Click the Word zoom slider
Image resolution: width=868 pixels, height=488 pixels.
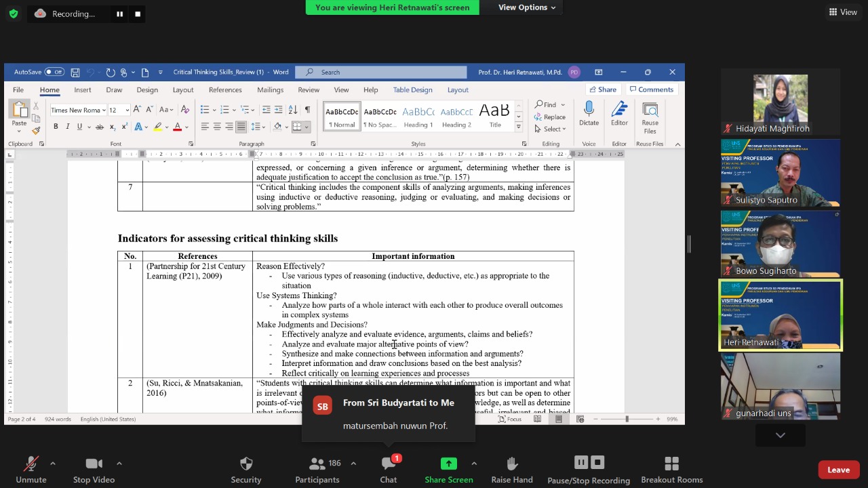tap(627, 419)
